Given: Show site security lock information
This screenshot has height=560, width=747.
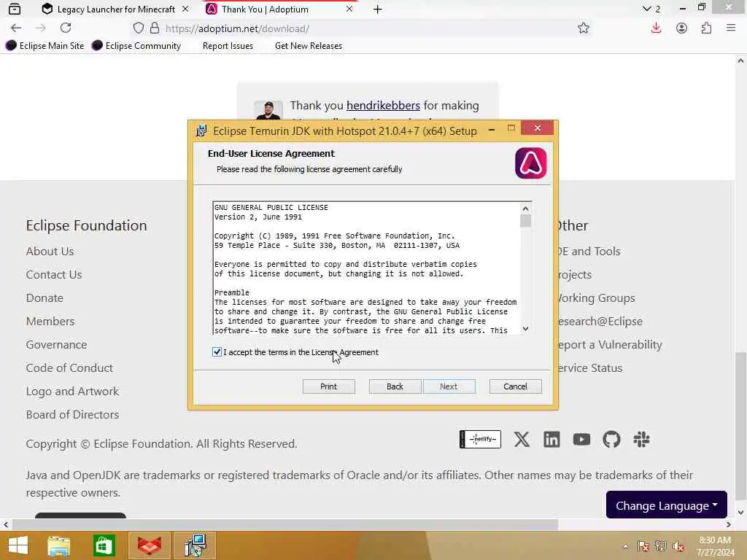Looking at the screenshot, I should click(155, 28).
